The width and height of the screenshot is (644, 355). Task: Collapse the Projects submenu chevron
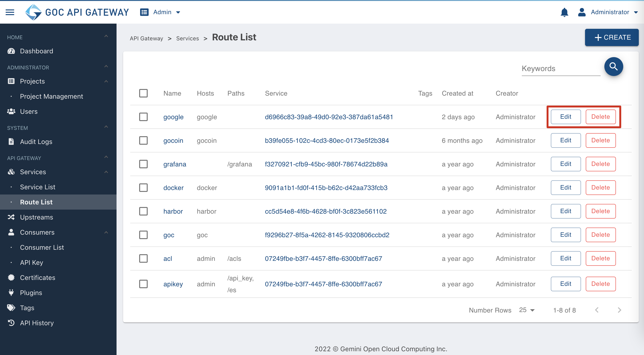tap(106, 81)
